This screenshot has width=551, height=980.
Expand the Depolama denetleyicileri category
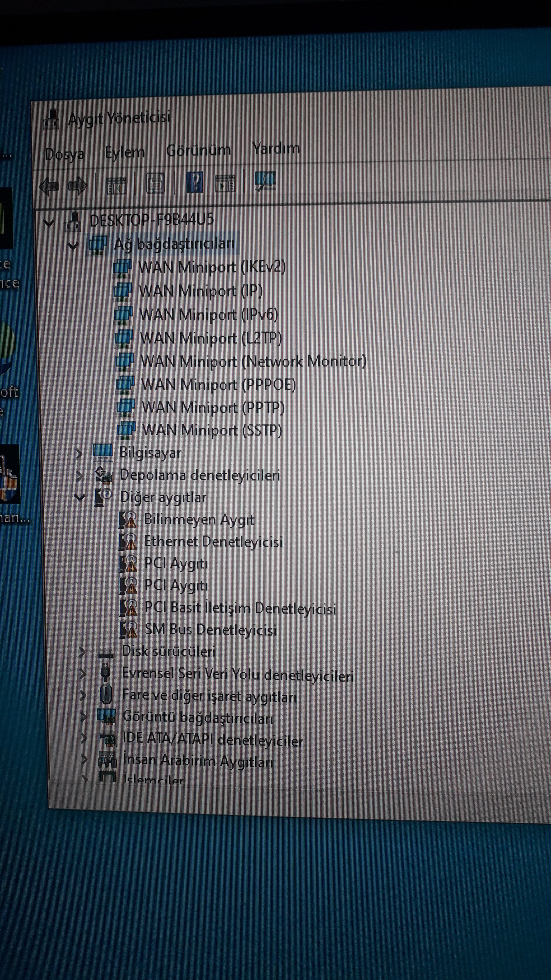(x=79, y=476)
